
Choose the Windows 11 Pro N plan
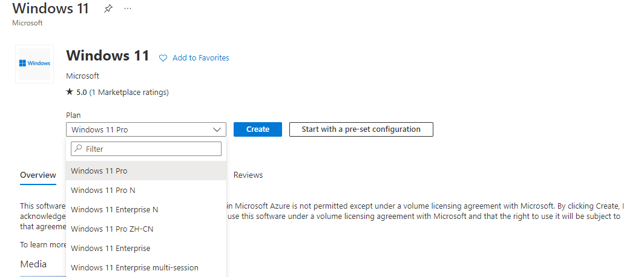(x=103, y=191)
